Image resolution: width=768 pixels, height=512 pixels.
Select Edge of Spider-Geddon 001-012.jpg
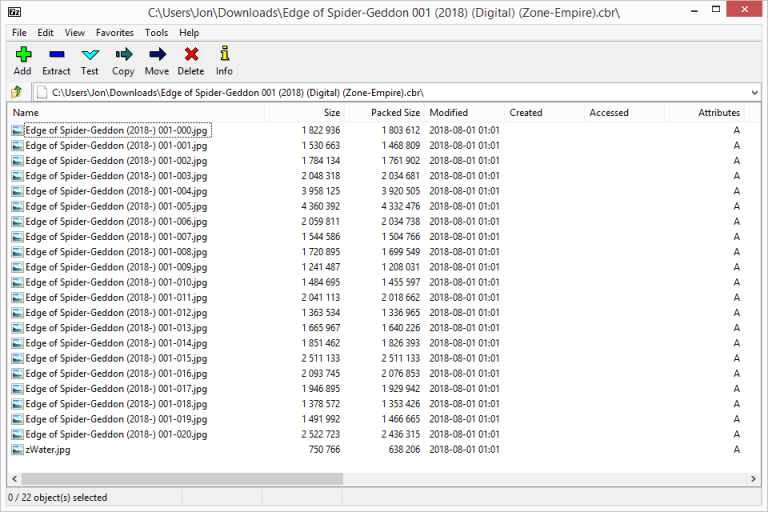click(x=116, y=313)
